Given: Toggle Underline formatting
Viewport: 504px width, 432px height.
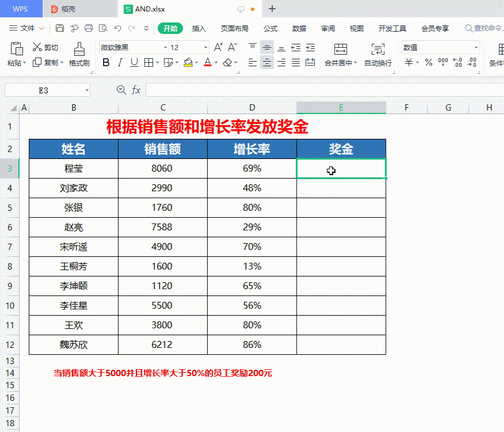Looking at the screenshot, I should point(135,62).
